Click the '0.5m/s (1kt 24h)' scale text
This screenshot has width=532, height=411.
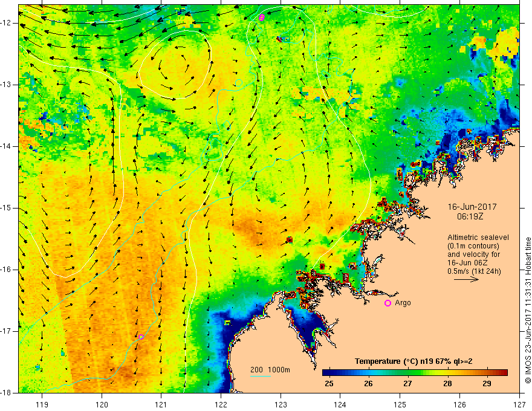tap(474, 271)
